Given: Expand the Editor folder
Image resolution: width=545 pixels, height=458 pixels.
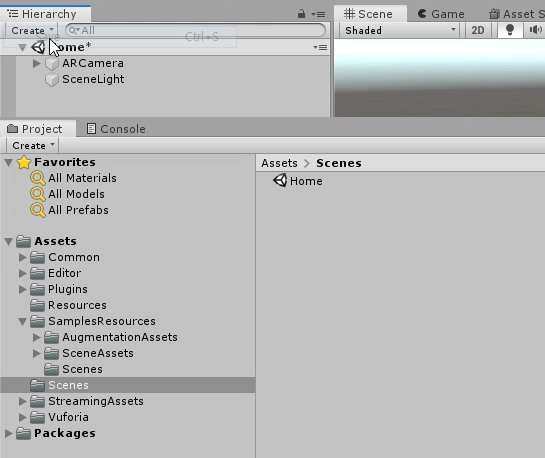Looking at the screenshot, I should pyautogui.click(x=23, y=273).
